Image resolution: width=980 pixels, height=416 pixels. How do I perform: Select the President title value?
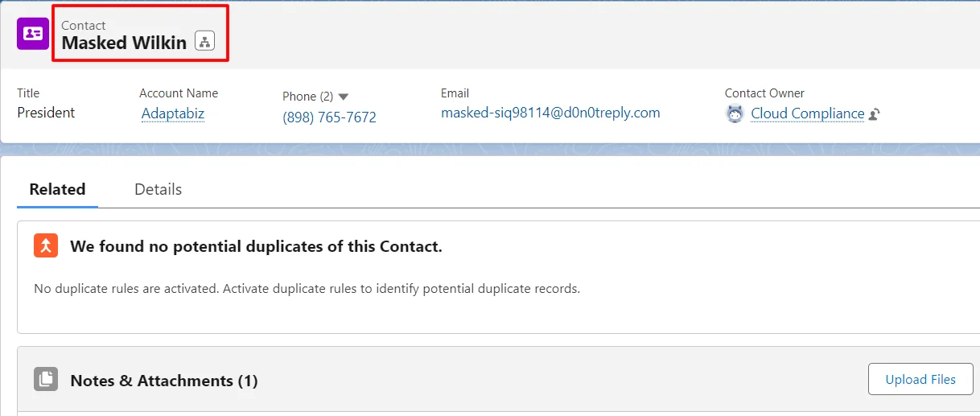[46, 113]
